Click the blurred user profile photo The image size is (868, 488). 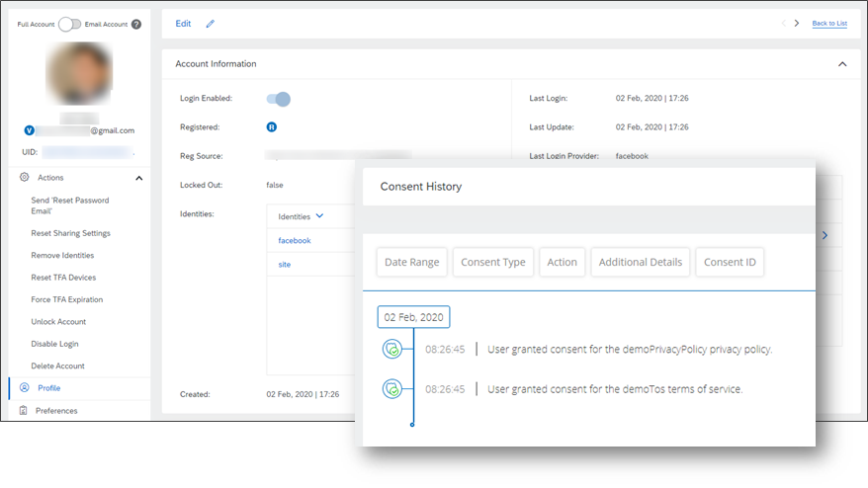[79, 73]
